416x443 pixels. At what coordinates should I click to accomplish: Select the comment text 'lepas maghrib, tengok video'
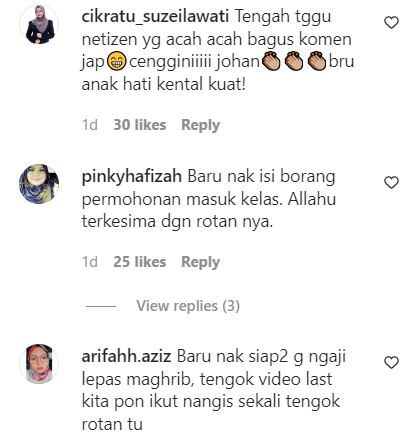point(191,379)
